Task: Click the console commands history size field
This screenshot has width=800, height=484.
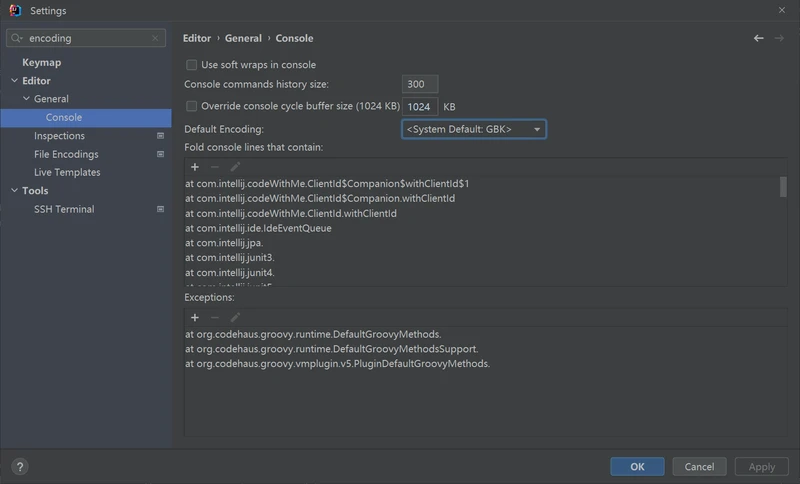Action: pyautogui.click(x=419, y=85)
